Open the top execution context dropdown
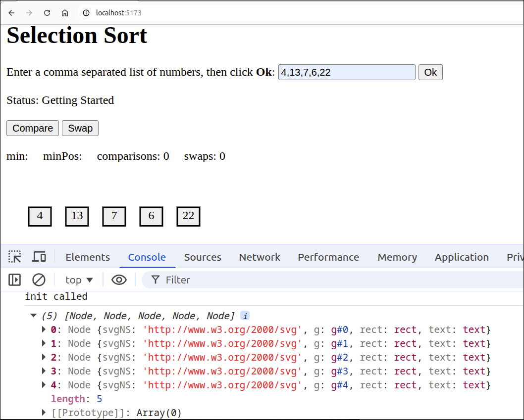Viewport: 524px width, 420px height. pos(78,280)
